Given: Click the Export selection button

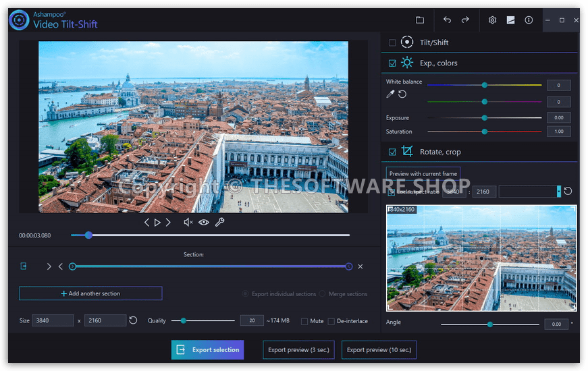Looking at the screenshot, I should 207,349.
